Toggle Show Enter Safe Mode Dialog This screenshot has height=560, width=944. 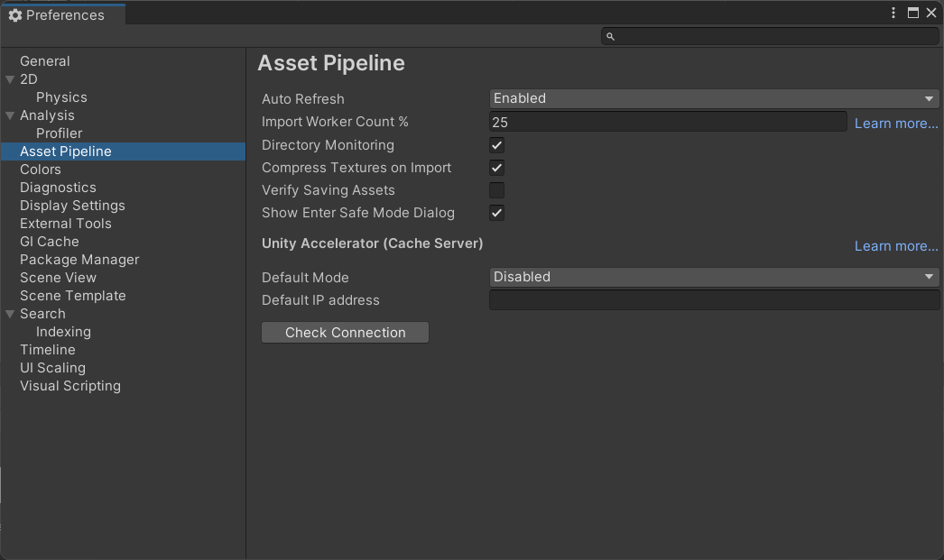496,213
